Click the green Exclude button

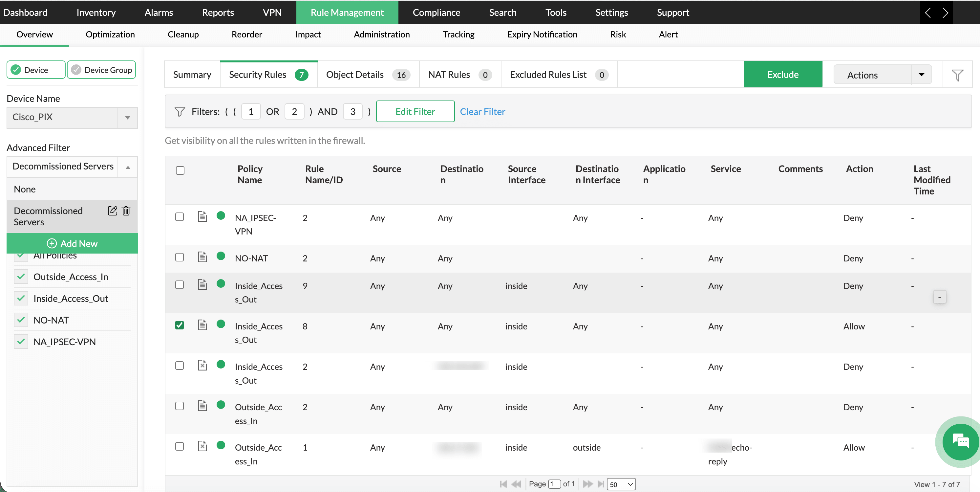coord(782,74)
